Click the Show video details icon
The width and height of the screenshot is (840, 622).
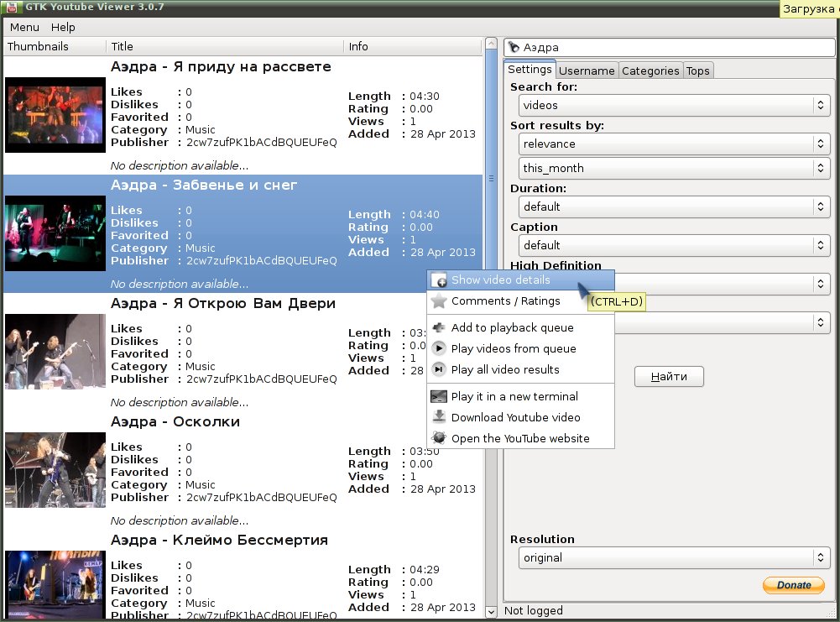click(x=439, y=280)
